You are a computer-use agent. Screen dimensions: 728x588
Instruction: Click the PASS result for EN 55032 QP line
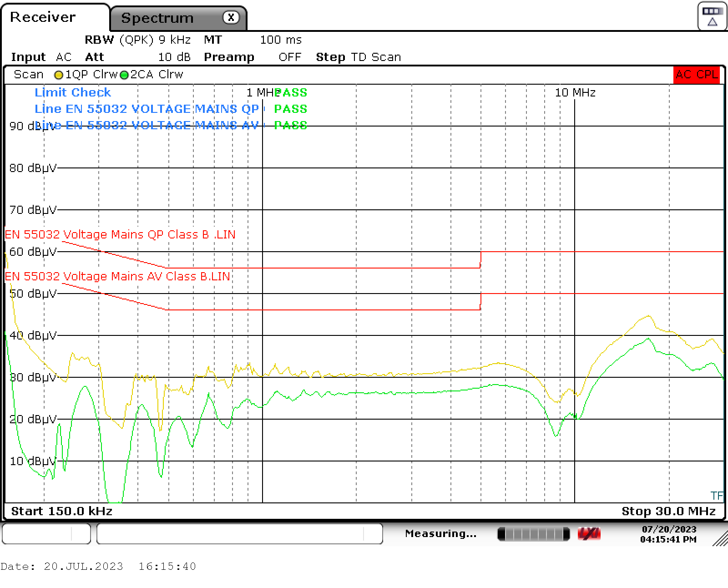click(291, 109)
